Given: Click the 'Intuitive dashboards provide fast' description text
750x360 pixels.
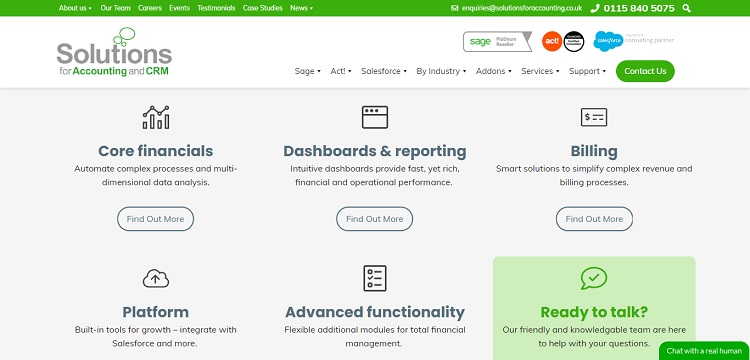Looking at the screenshot, I should [x=375, y=175].
